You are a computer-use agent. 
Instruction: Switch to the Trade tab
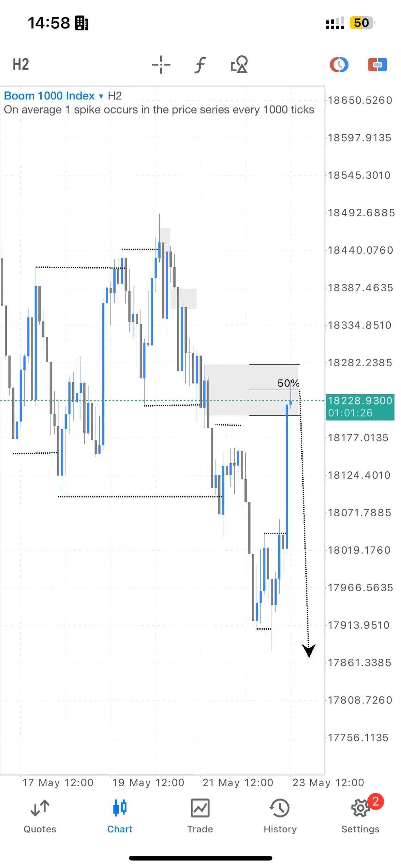[x=200, y=816]
